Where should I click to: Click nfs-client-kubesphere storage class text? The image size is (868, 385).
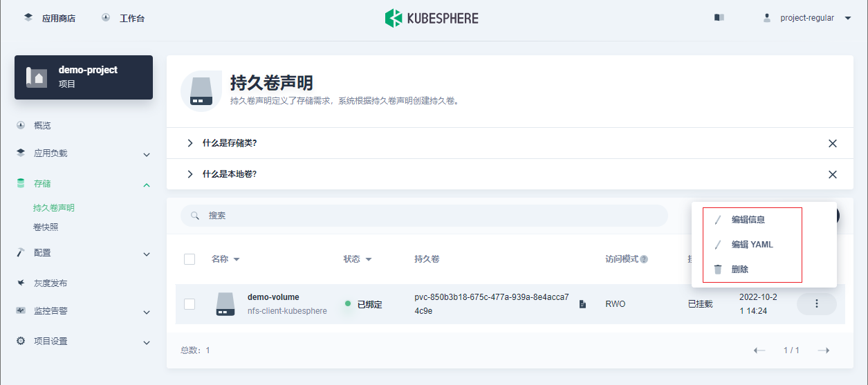coord(287,311)
